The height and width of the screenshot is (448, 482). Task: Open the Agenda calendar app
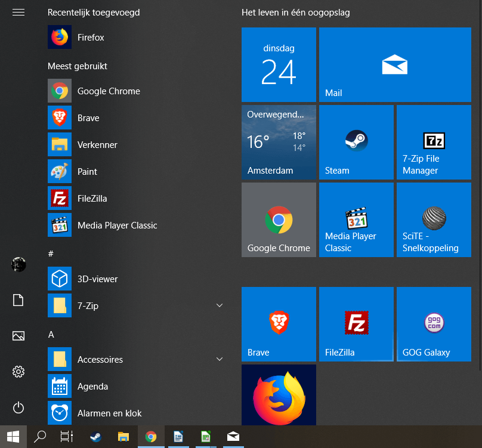click(x=135, y=386)
